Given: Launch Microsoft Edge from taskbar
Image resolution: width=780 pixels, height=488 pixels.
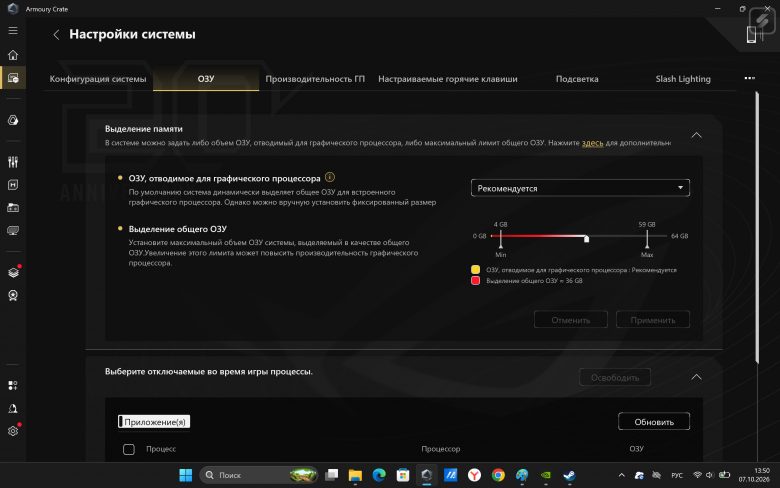Looking at the screenshot, I should [379, 476].
